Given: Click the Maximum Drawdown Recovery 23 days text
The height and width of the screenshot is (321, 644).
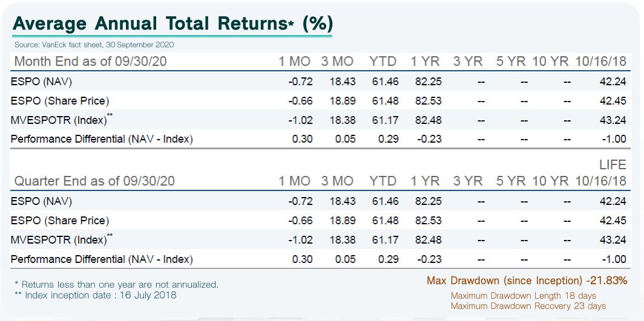Looking at the screenshot, I should pyautogui.click(x=528, y=306).
